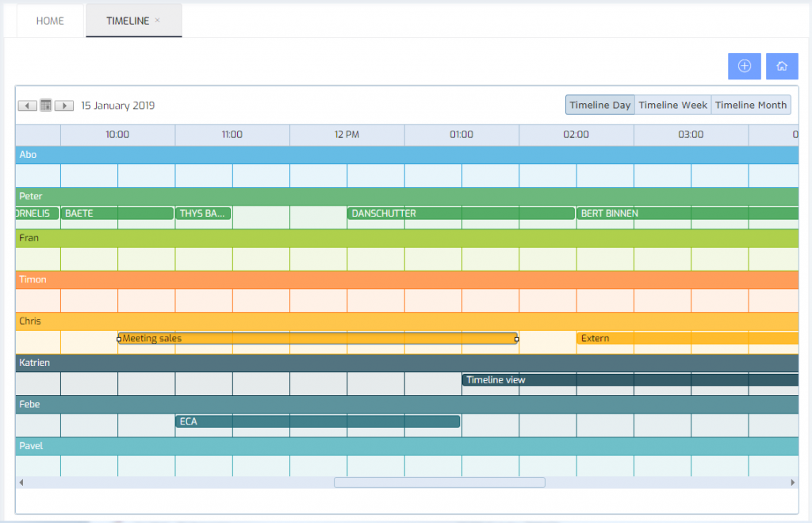The width and height of the screenshot is (812, 523).
Task: Click the 03:00 time header
Action: click(x=691, y=135)
